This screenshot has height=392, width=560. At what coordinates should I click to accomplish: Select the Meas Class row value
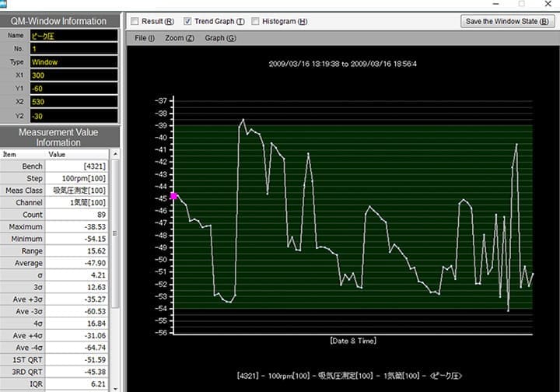(x=77, y=191)
